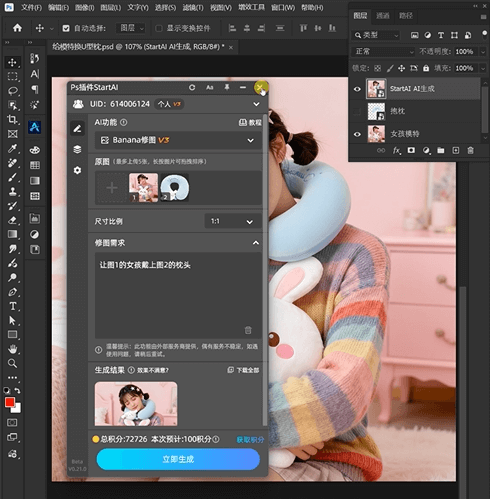Filter layers by text type icon
490x499 pixels.
(441, 35)
